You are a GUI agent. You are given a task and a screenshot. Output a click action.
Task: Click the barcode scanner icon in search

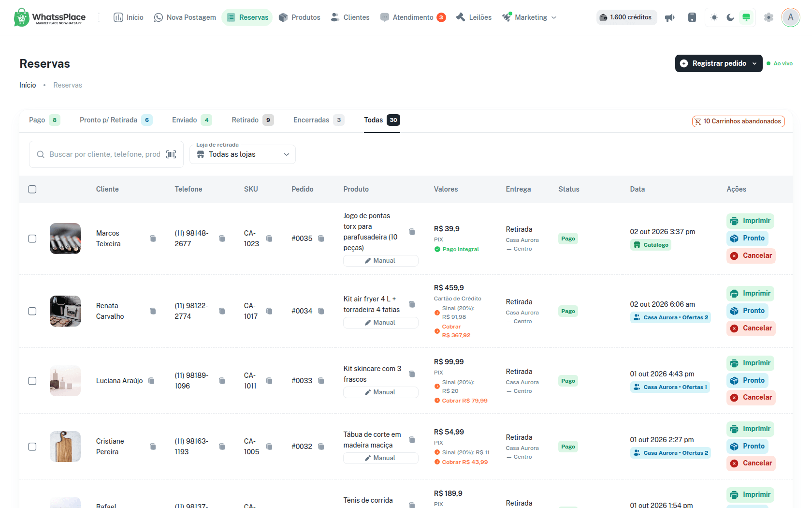[x=171, y=154]
